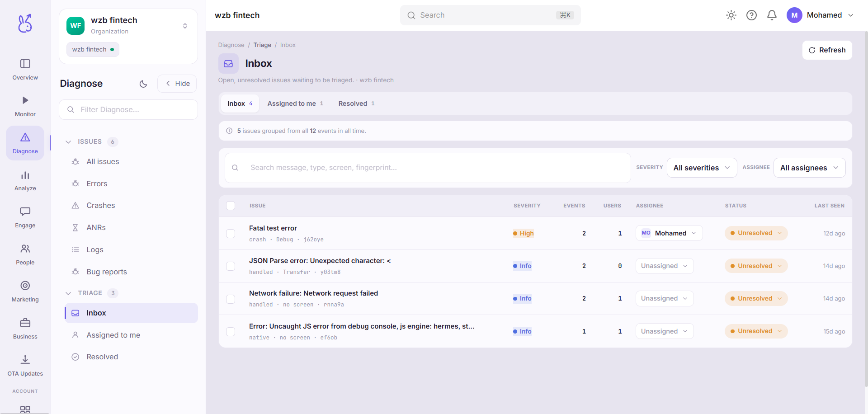Click Diagnose in the breadcrumb

pyautogui.click(x=231, y=45)
